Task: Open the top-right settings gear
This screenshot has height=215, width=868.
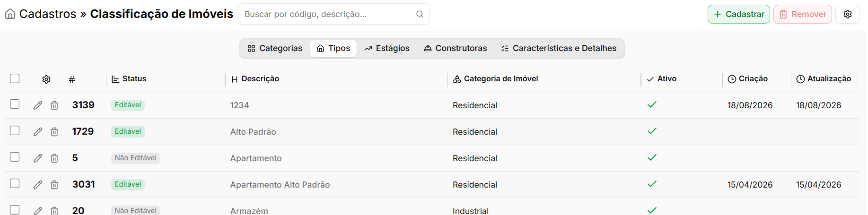Action: coord(847,14)
